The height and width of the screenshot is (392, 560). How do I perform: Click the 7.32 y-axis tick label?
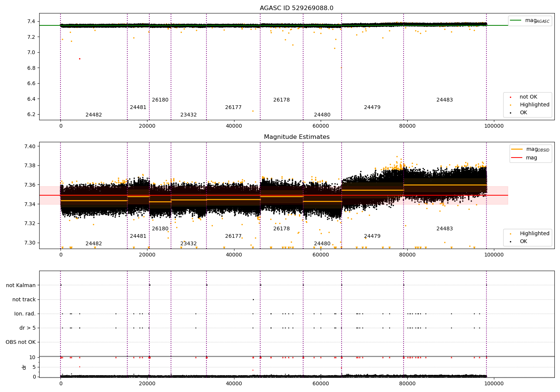[x=30, y=224]
